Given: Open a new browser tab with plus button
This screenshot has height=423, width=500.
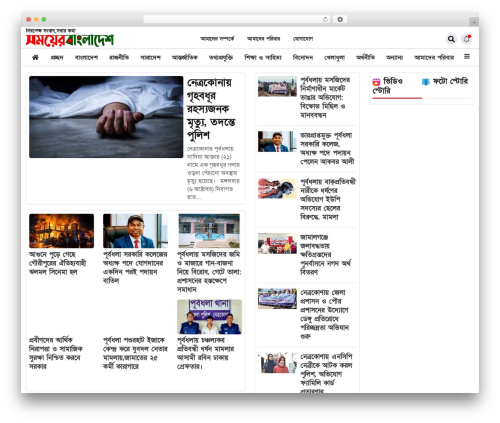Looking at the screenshot, I should click(x=474, y=22).
